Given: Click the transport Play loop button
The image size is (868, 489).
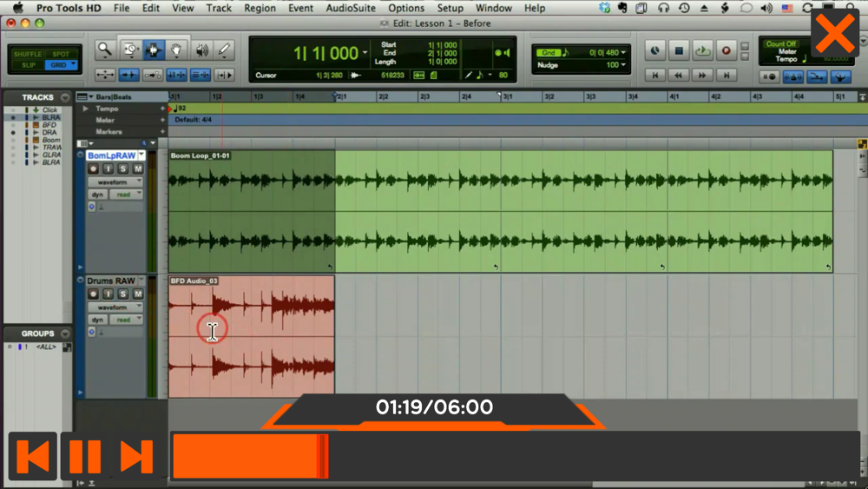Looking at the screenshot, I should [702, 50].
